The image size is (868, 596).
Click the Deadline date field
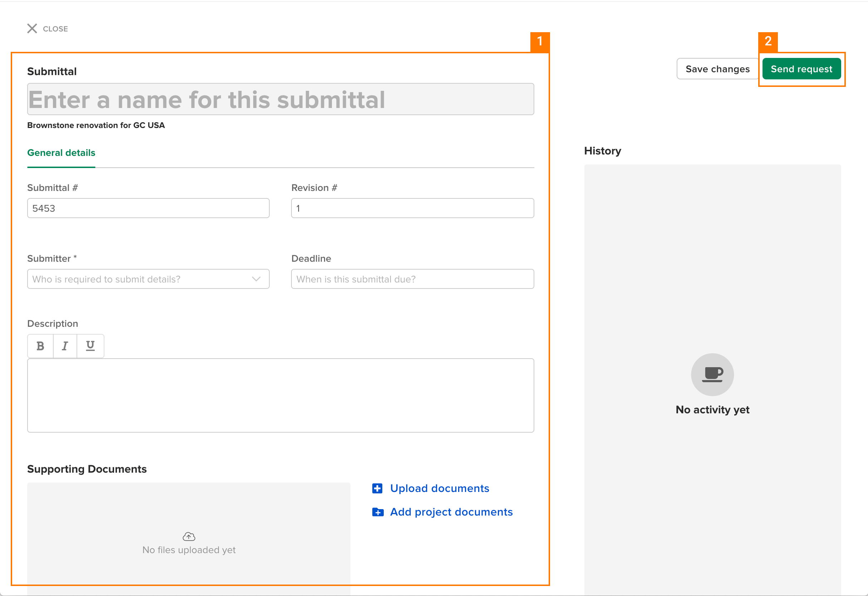(x=412, y=279)
